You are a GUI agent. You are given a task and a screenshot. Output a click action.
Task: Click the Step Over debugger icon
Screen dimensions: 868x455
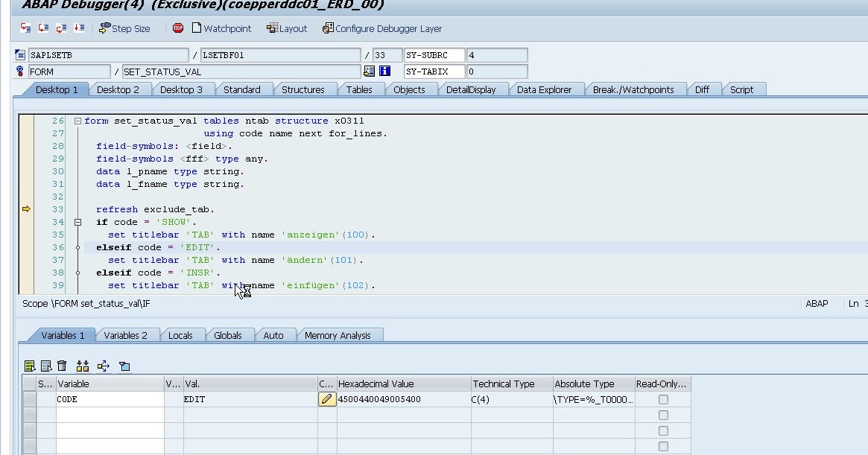pyautogui.click(x=42, y=28)
